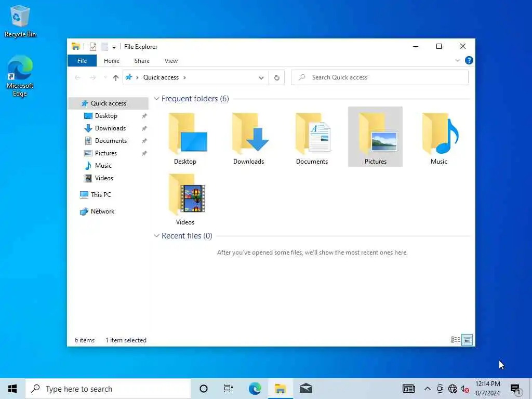Click File Explorer taskbar button
The height and width of the screenshot is (399, 532).
coord(280,389)
